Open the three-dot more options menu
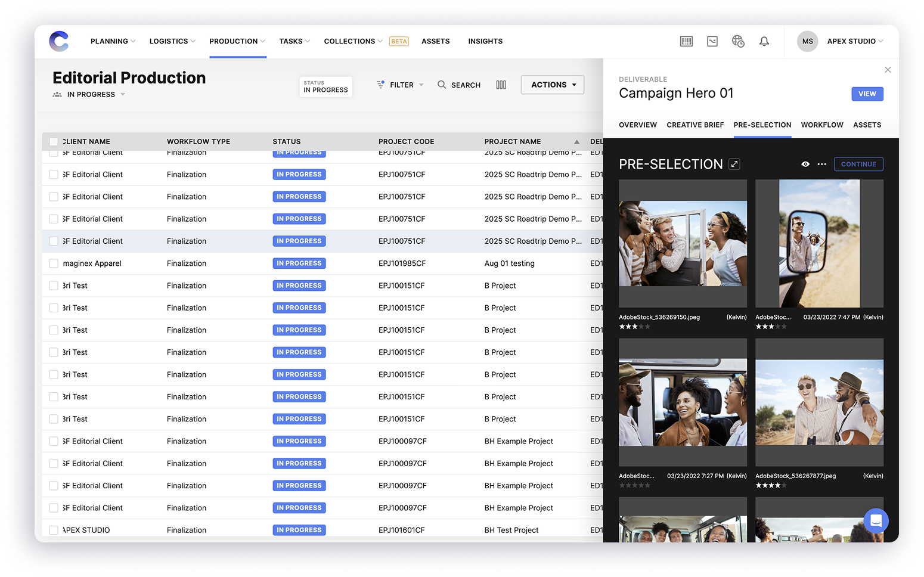The width and height of the screenshot is (924, 577). point(822,164)
